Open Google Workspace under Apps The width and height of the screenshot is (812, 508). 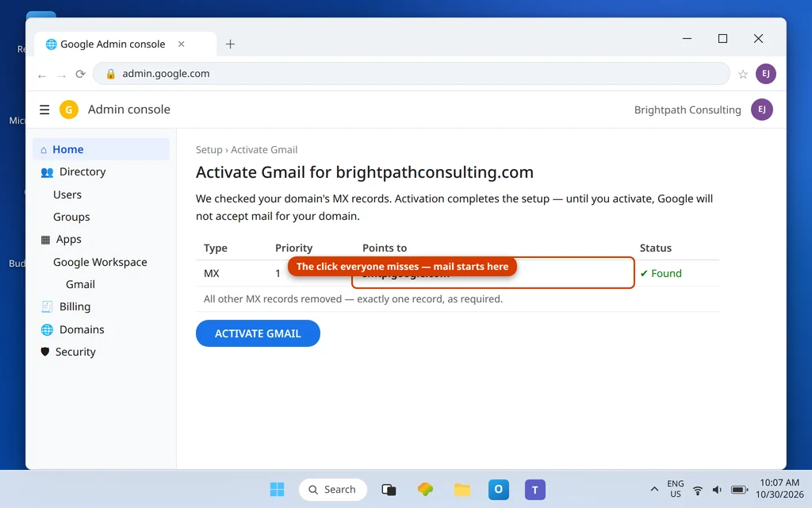[x=100, y=262]
